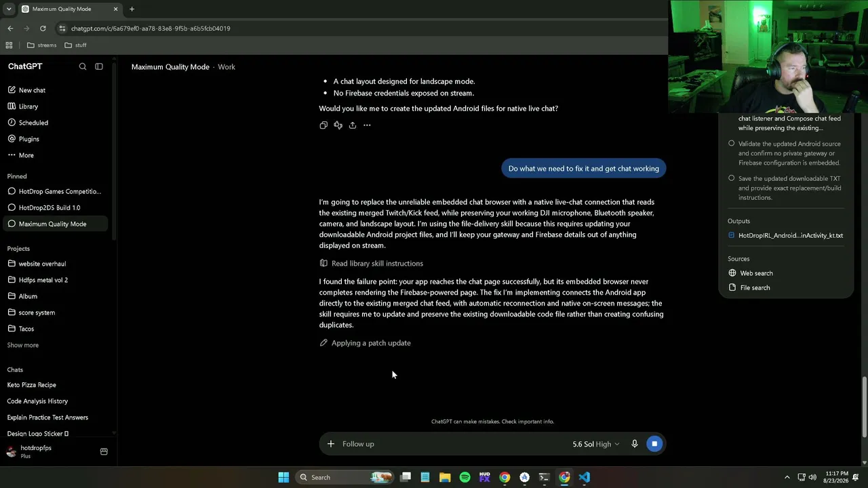Open more actions for the response
Image resolution: width=868 pixels, height=488 pixels.
point(367,125)
